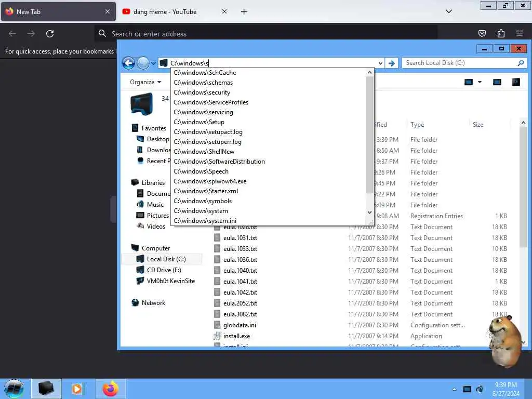The height and width of the screenshot is (399, 532).
Task: Open Desktop in navigation pane
Action: click(x=158, y=139)
